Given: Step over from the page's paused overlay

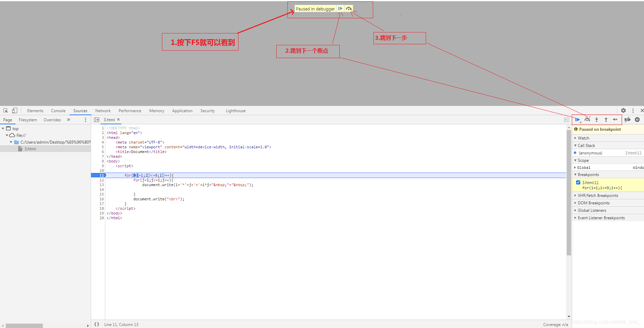Looking at the screenshot, I should point(349,9).
